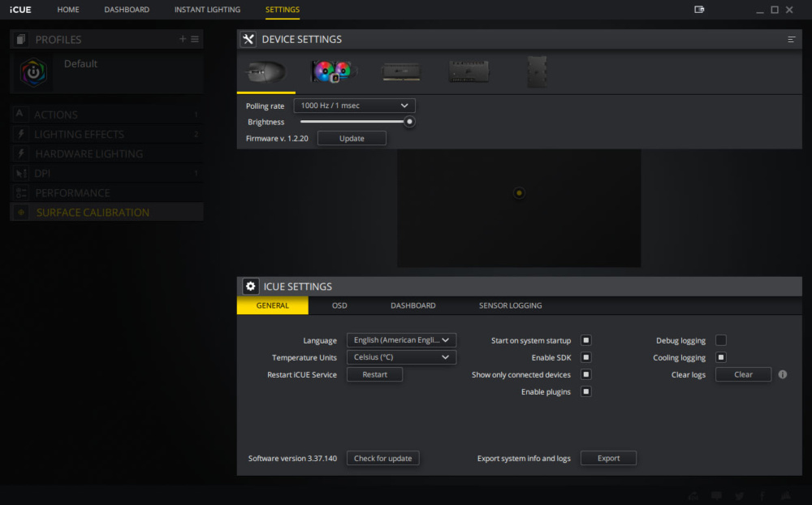This screenshot has height=505, width=812.
Task: Click the iCUE logo
Action: (20, 10)
